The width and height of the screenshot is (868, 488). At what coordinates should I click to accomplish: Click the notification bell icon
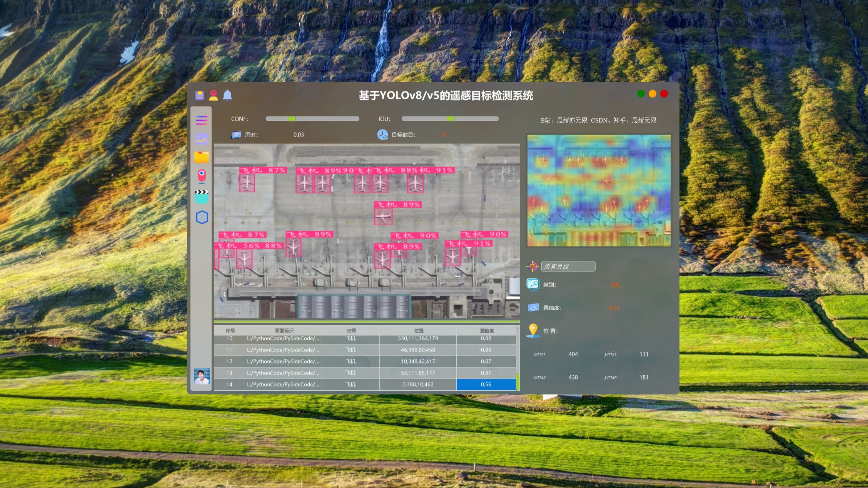(227, 95)
